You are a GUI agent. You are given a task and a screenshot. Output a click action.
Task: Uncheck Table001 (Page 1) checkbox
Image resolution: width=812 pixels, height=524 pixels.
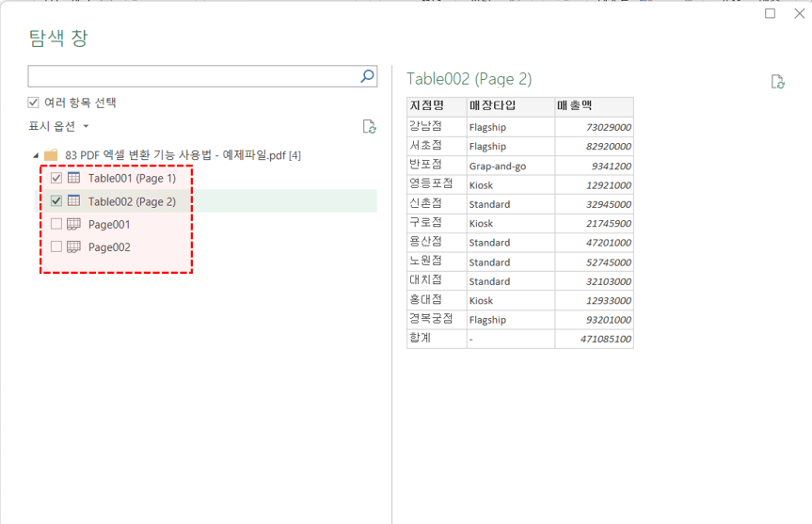coord(56,178)
